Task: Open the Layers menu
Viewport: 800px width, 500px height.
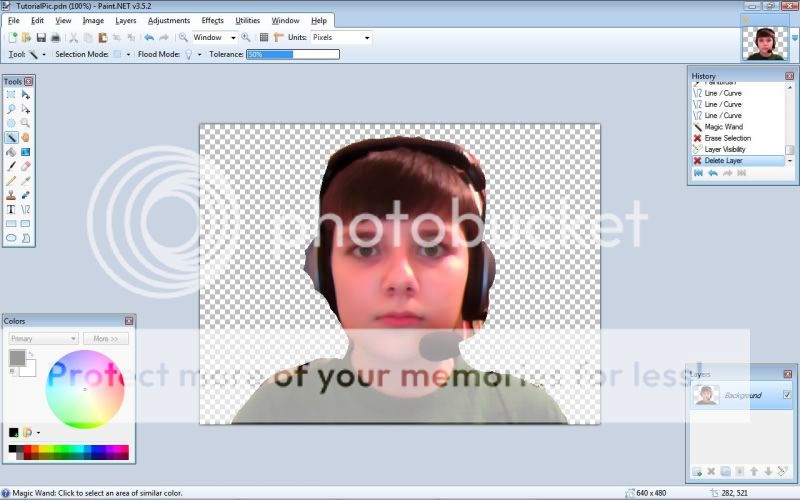Action: (x=126, y=20)
